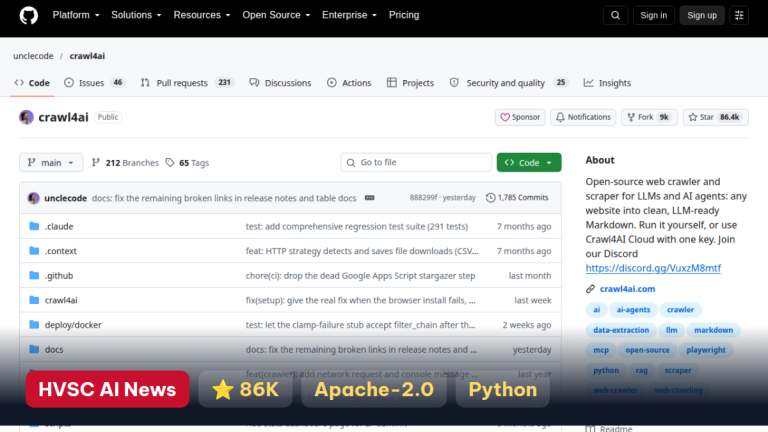Click the search magnifier icon in header
Image resolution: width=768 pixels, height=432 pixels.
point(615,15)
